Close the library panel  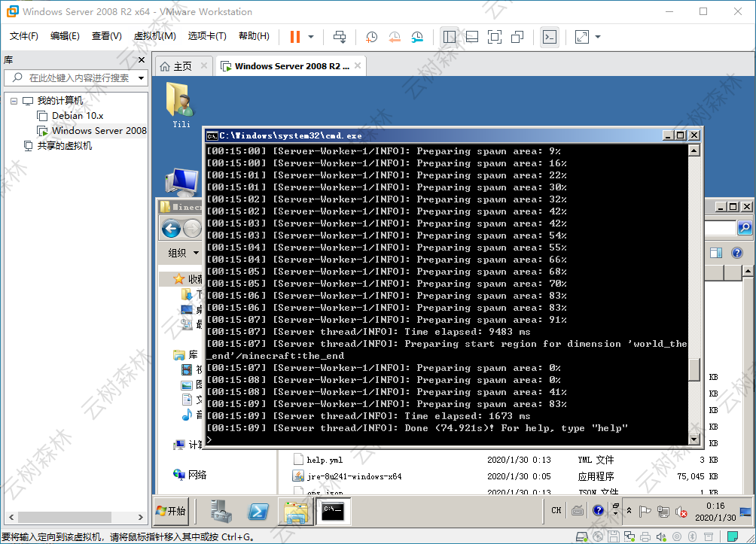tap(142, 59)
